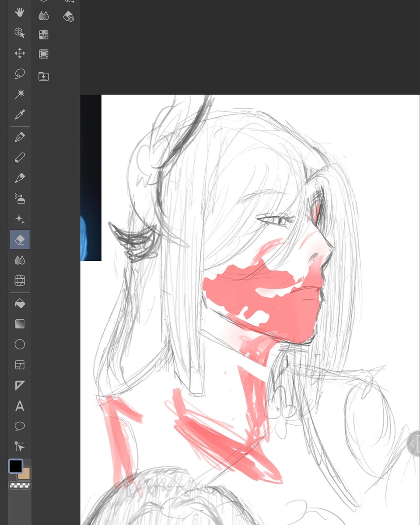Image resolution: width=420 pixels, height=525 pixels.
Task: Select the Decoration sparkle tool
Action: coord(20,219)
